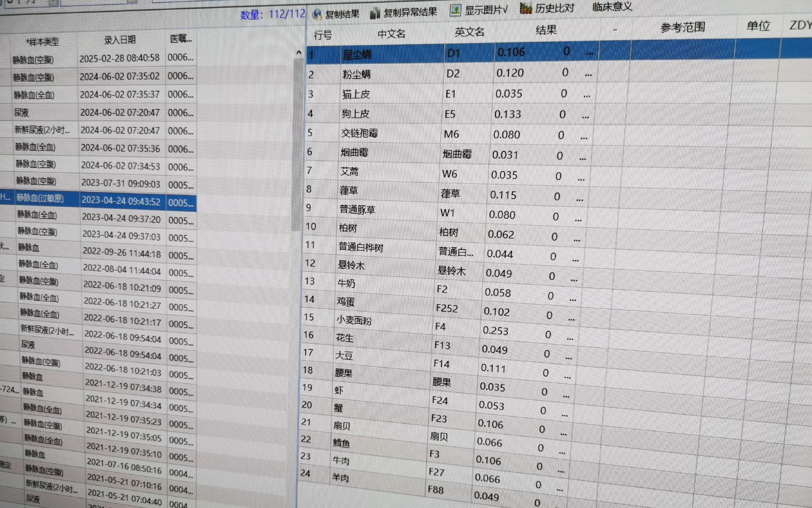The width and height of the screenshot is (812, 508).
Task: Click the 参考范围 column header
Action: coord(682,27)
